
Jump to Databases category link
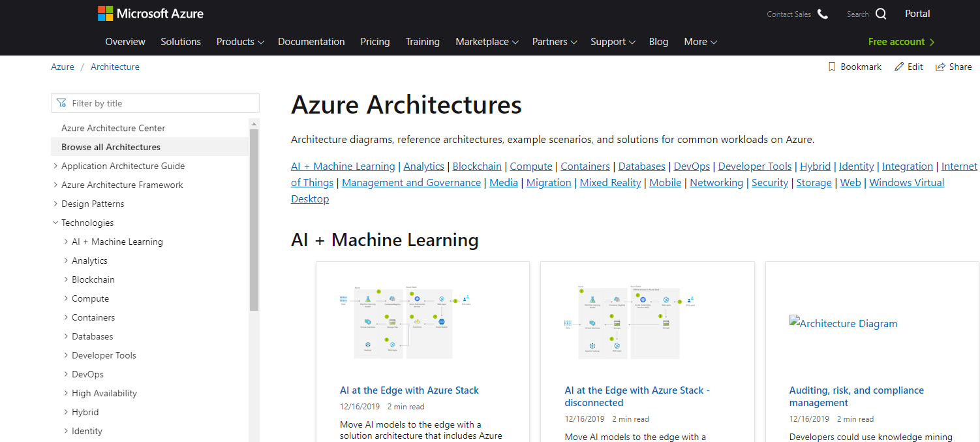coord(642,166)
